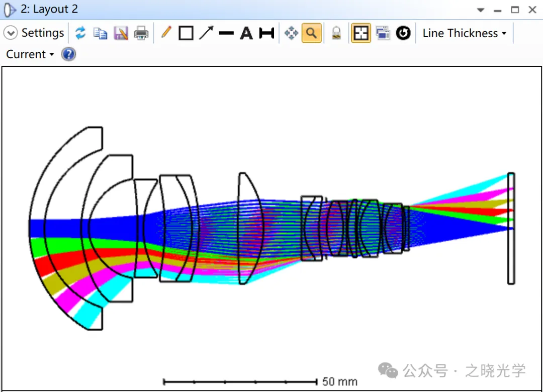543x392 pixels.
Task: Copy the layout to clipboard
Action: [x=101, y=34]
